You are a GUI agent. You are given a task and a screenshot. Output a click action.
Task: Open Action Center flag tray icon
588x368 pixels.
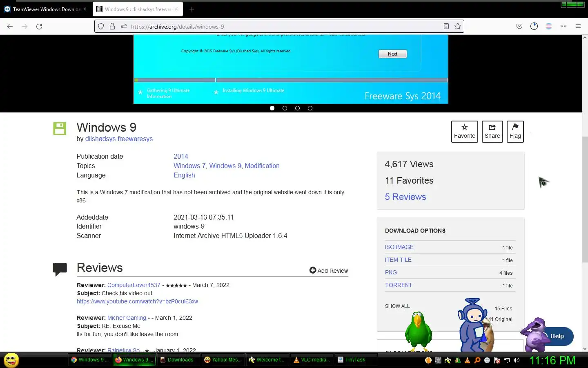[497, 360]
